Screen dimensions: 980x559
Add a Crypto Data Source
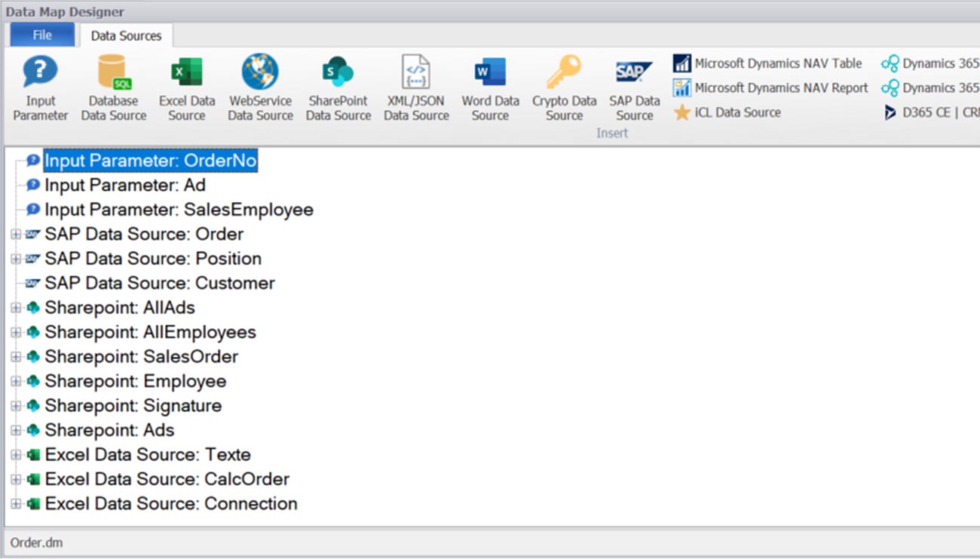pos(565,89)
